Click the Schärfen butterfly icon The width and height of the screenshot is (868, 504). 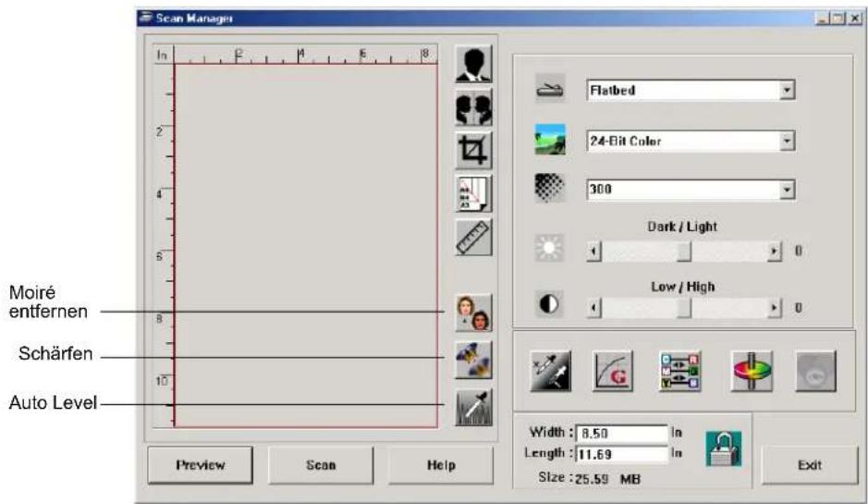point(473,360)
